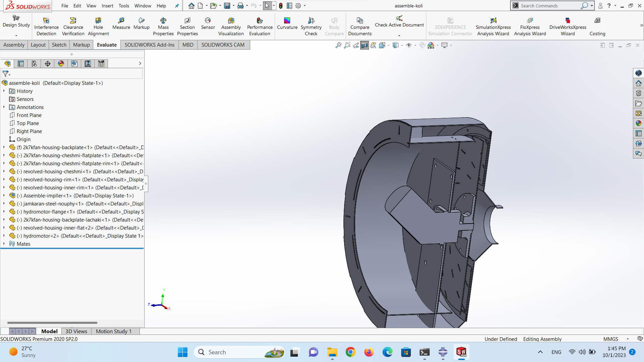Expand the Assemble-impller<1> subassembly

4,196
